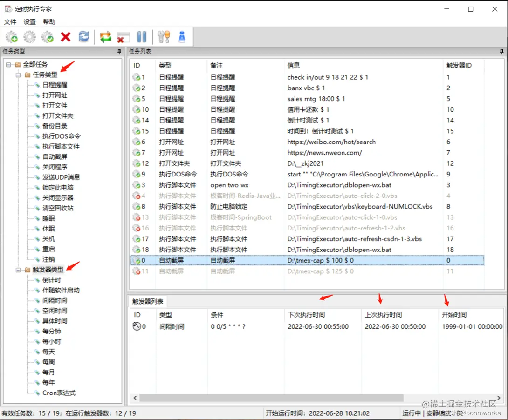Open the 帮助 menu

tap(49, 22)
